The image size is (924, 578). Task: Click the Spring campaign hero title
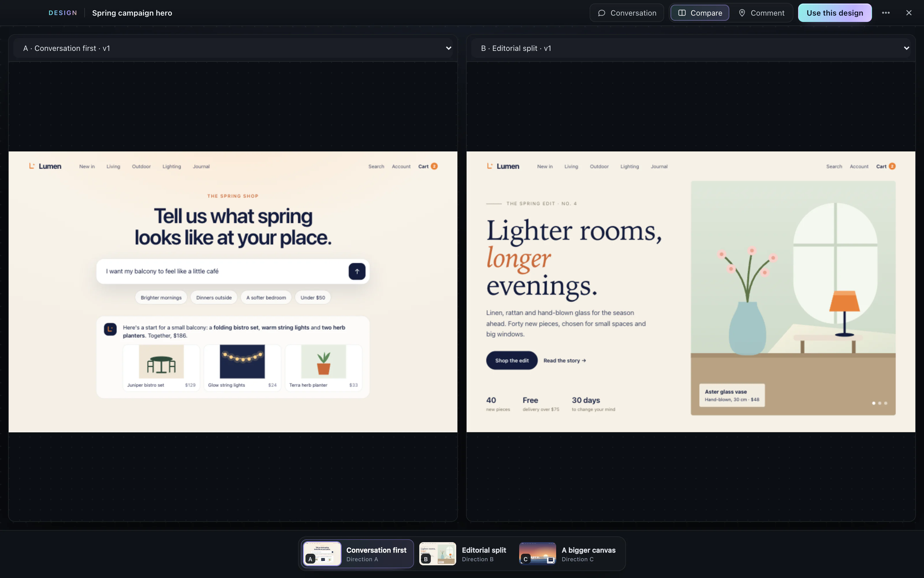coord(132,13)
